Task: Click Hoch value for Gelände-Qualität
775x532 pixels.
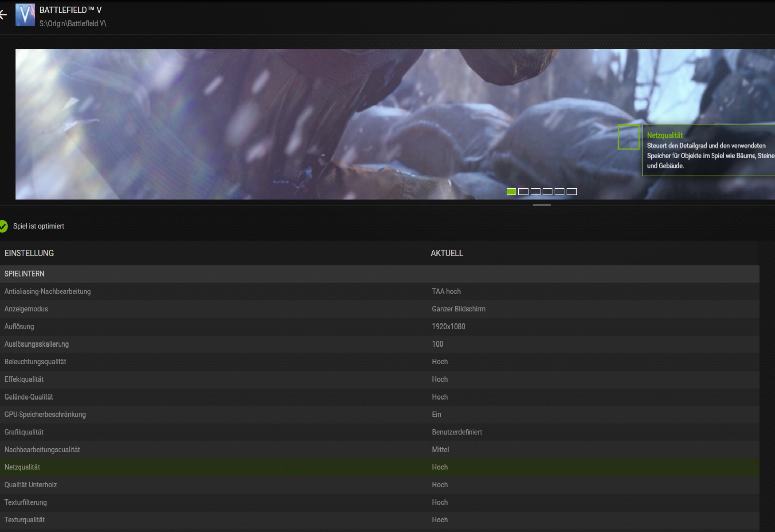Action: [440, 397]
